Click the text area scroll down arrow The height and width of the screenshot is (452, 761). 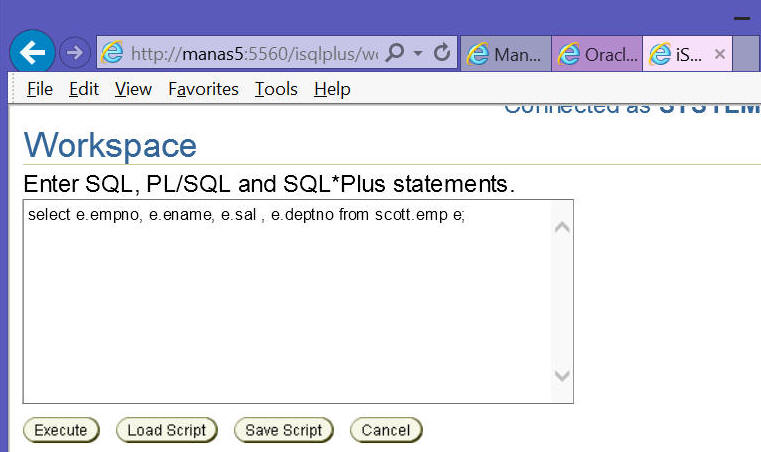tap(562, 376)
